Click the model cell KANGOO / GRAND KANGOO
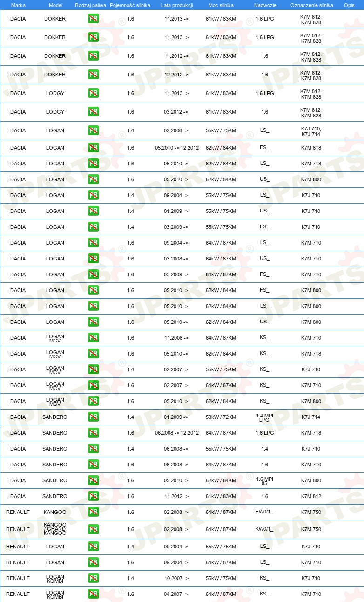 point(55,529)
